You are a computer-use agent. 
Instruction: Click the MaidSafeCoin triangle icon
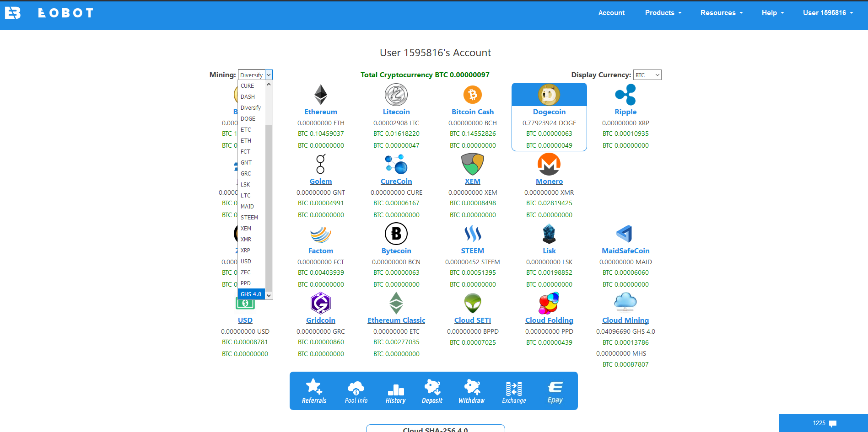point(625,234)
